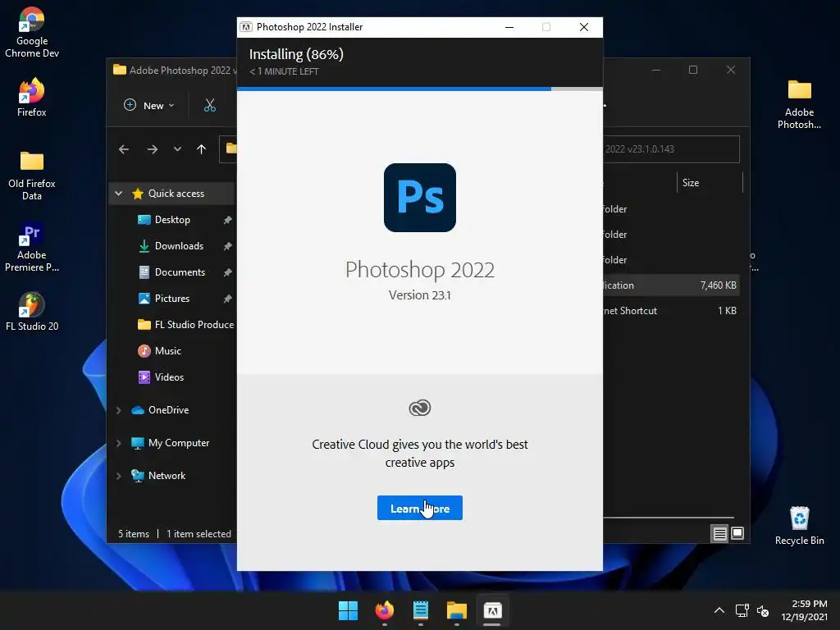Click the Photoshop Ps logo icon
Viewport: 840px width, 630px height.
pos(419,198)
